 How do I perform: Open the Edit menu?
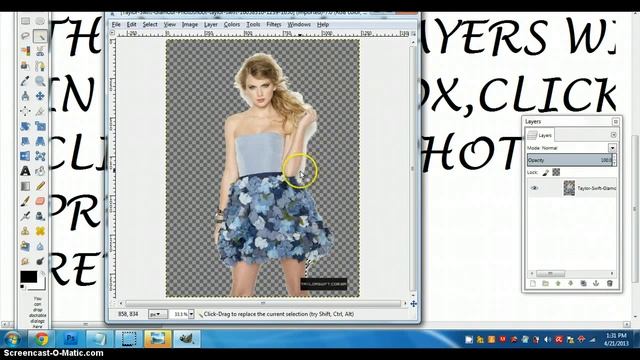point(131,24)
